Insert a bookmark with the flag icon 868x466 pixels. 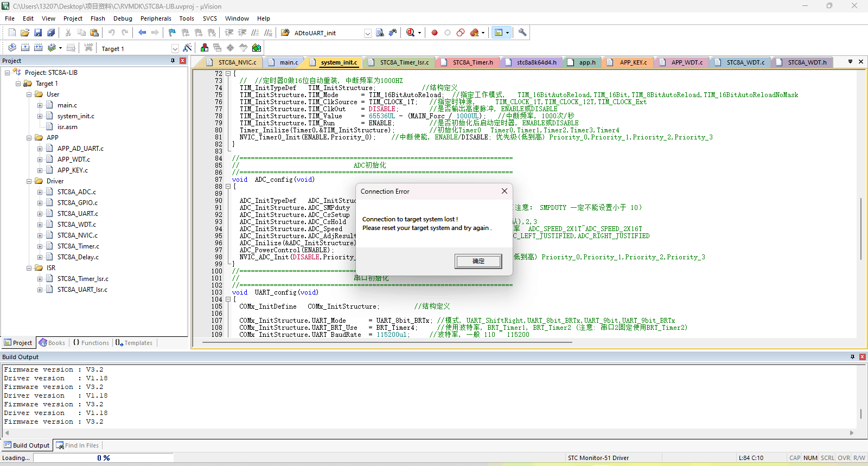(x=172, y=33)
